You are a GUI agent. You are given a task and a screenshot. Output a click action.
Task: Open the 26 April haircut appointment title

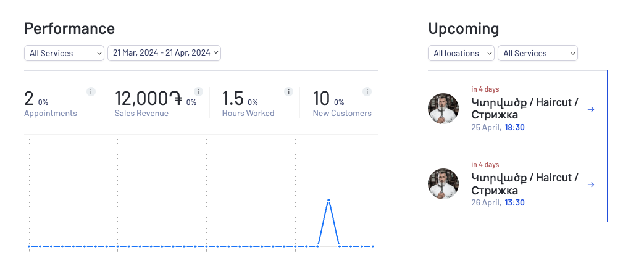coord(524,184)
